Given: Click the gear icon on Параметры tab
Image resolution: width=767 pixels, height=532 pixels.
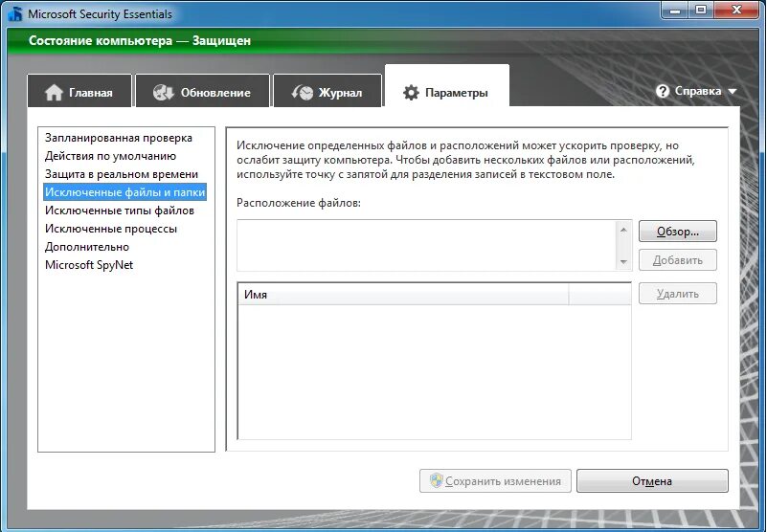Looking at the screenshot, I should tap(411, 93).
